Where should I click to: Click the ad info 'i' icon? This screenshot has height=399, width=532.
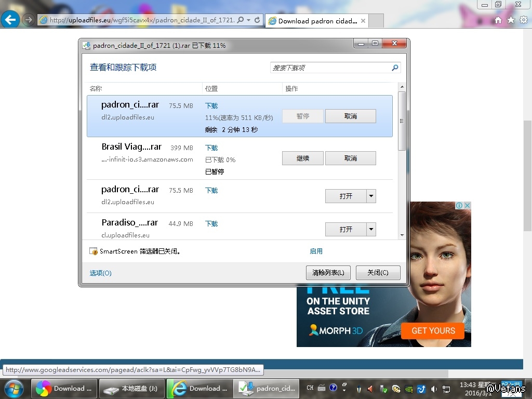(x=459, y=205)
